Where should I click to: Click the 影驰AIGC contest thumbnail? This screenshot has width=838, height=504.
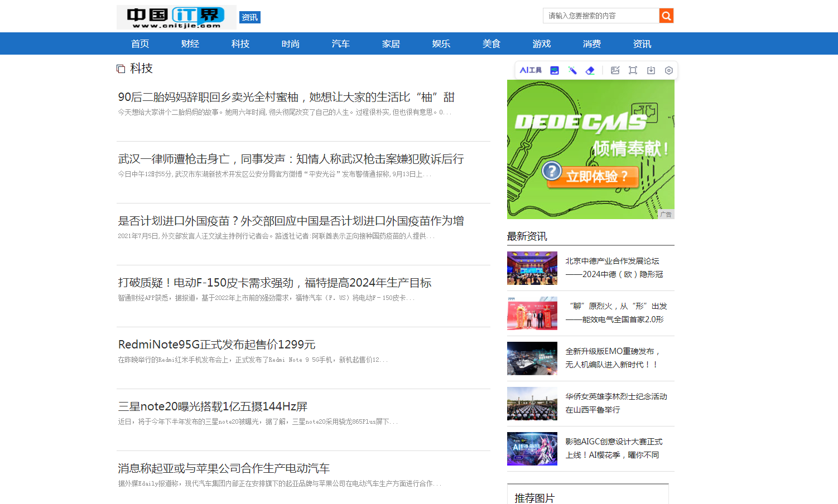(x=532, y=449)
